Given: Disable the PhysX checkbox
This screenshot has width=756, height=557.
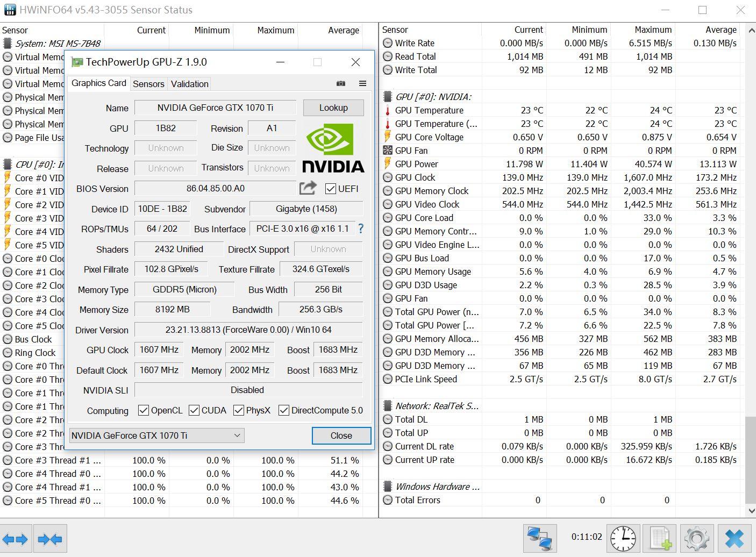Looking at the screenshot, I should [238, 410].
